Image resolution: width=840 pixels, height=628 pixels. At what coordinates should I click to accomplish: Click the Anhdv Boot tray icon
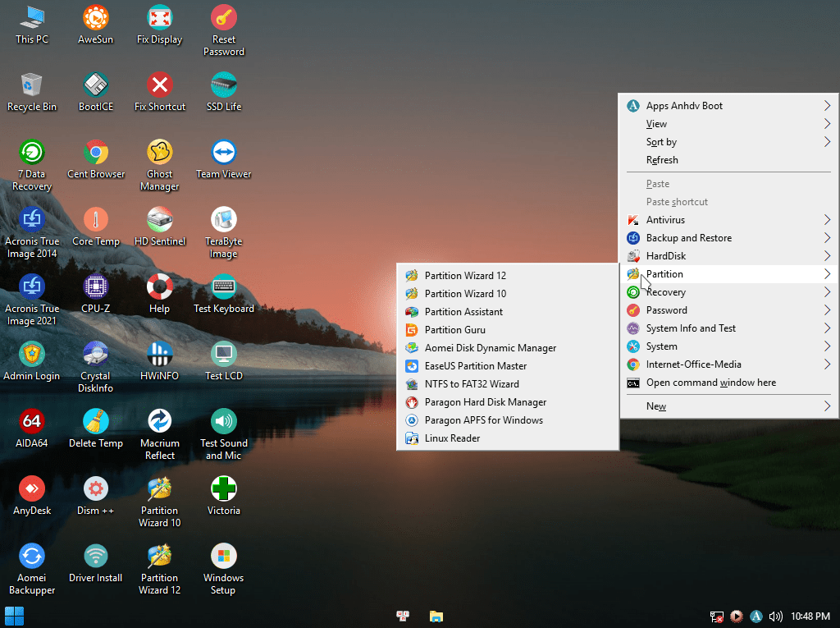(x=756, y=617)
